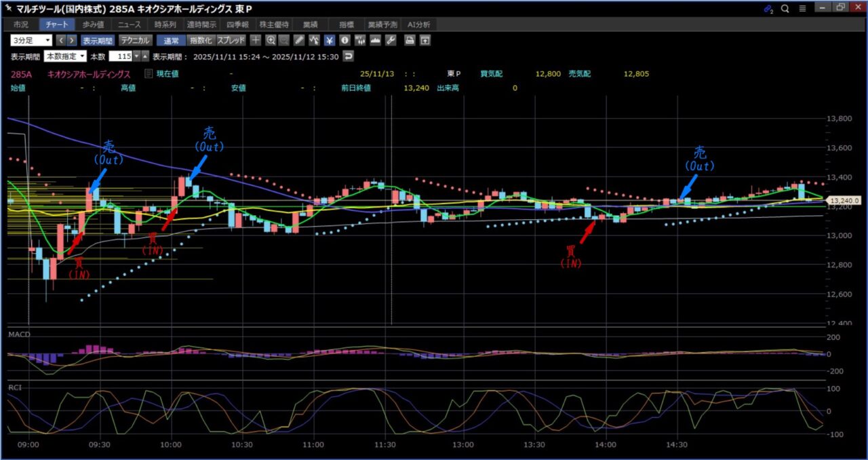This screenshot has width=868, height=460.
Task: Select the pencil drawing tool
Action: tap(299, 40)
